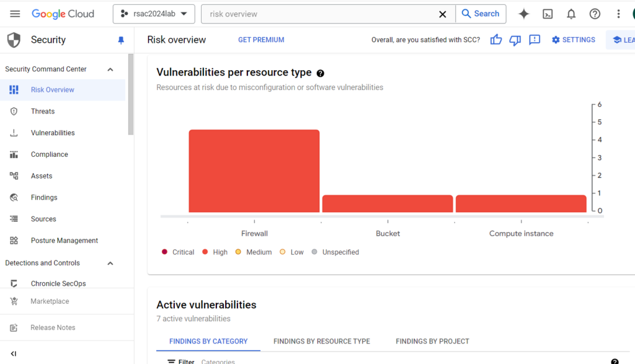The image size is (635, 364).
Task: Click the Vulnerabilities download-style icon
Action: click(14, 133)
